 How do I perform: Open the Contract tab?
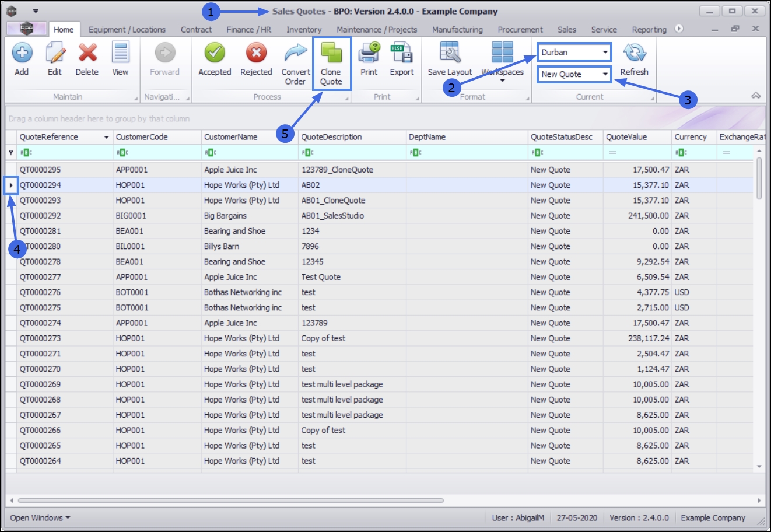[197, 30]
